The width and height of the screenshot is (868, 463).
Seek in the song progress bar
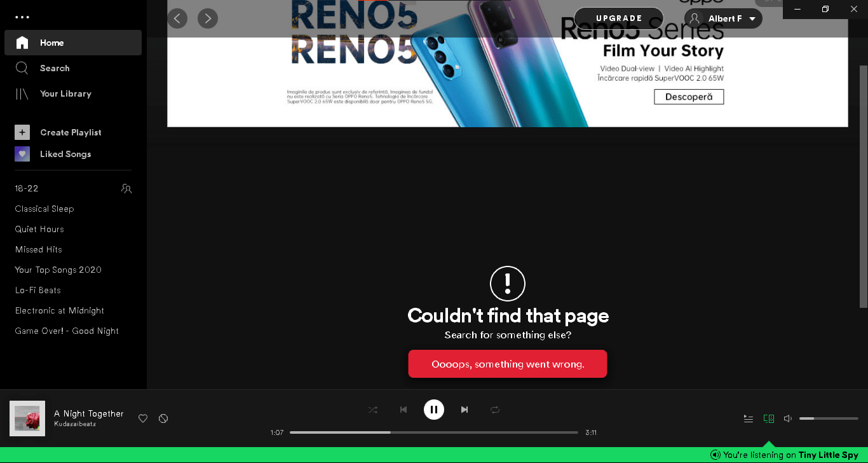[x=434, y=432]
